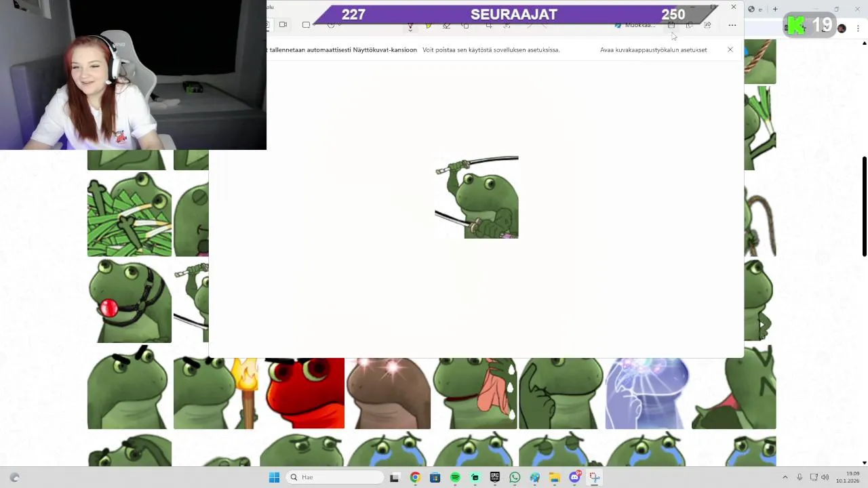Open the browser three-dot menu
Viewport: 868px width, 488px height.
(859, 28)
